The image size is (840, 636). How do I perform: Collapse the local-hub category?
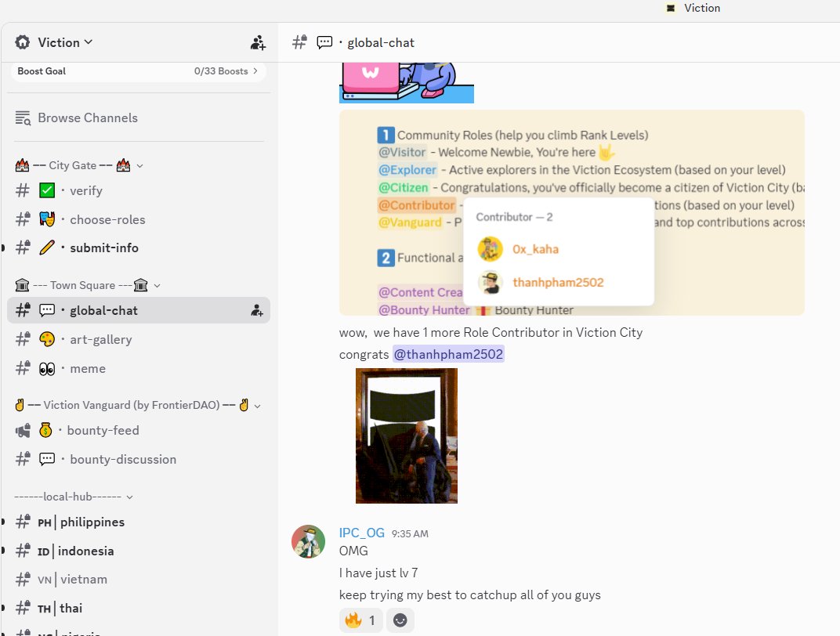click(74, 497)
